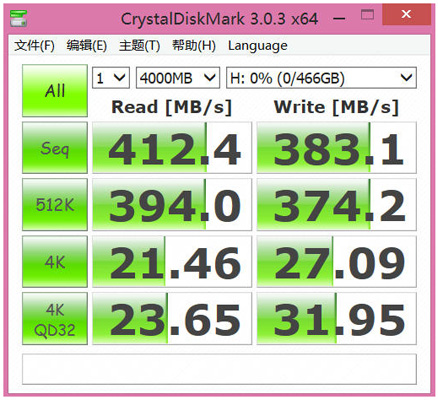Click the CrystalDiskMark app icon in title bar
This screenshot has height=400, width=438.
(19, 18)
